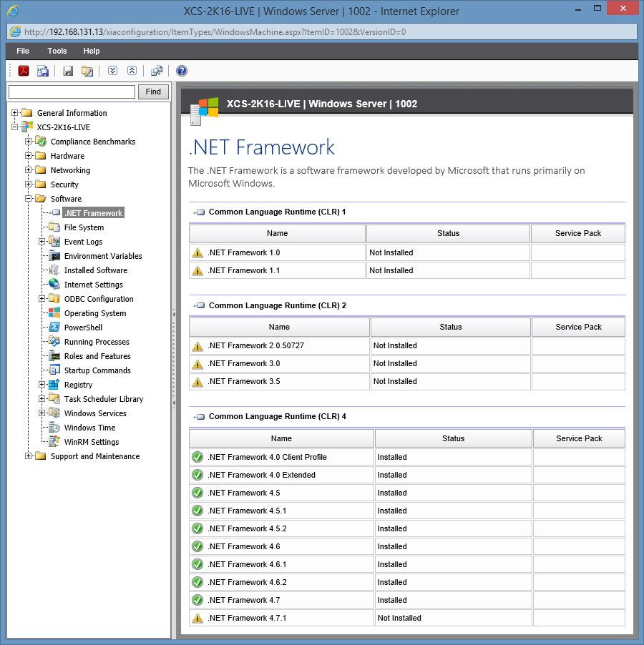Click the Status column header in CLR 2 table
Screen dimensions: 644x645
point(451,327)
